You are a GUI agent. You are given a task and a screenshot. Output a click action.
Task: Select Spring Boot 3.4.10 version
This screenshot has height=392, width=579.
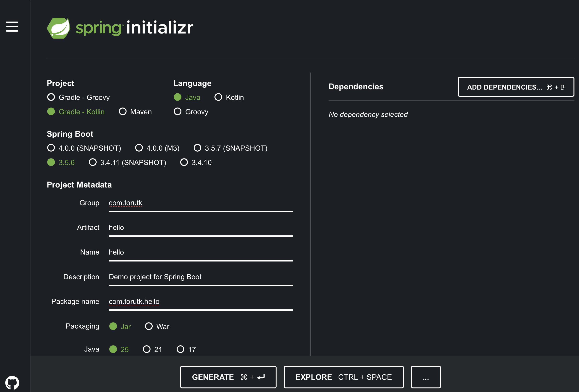pyautogui.click(x=184, y=162)
